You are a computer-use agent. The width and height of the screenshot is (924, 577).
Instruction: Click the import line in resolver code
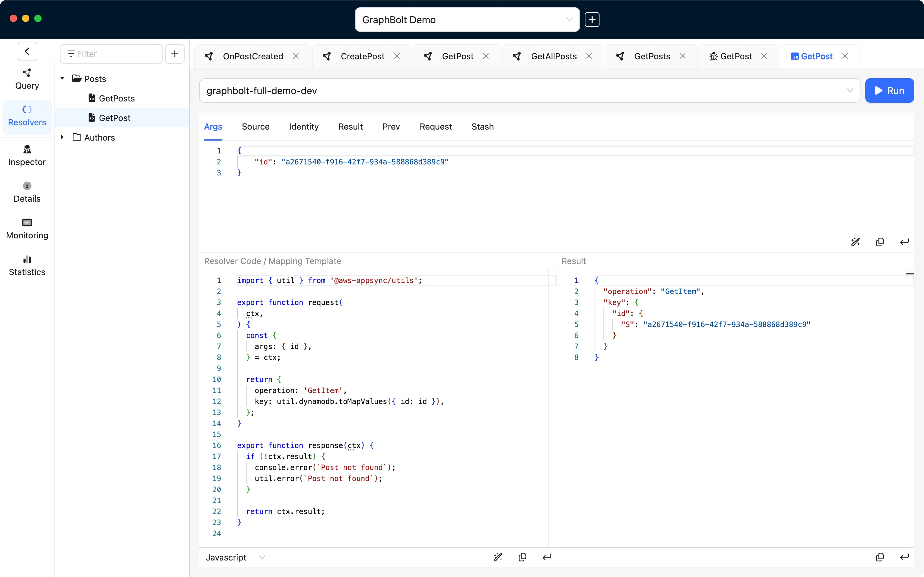click(330, 281)
